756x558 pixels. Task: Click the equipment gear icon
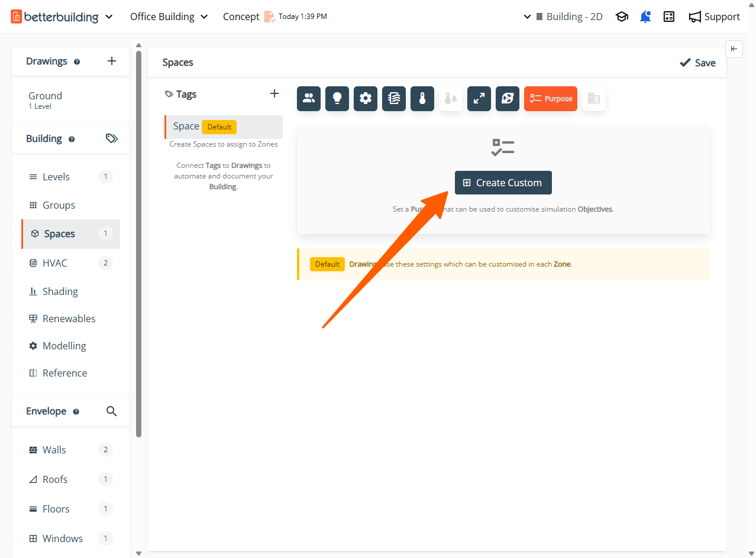(366, 99)
